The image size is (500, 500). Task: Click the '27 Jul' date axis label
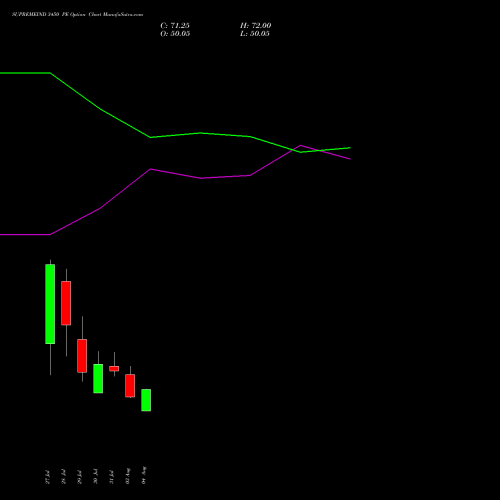pyautogui.click(x=48, y=477)
